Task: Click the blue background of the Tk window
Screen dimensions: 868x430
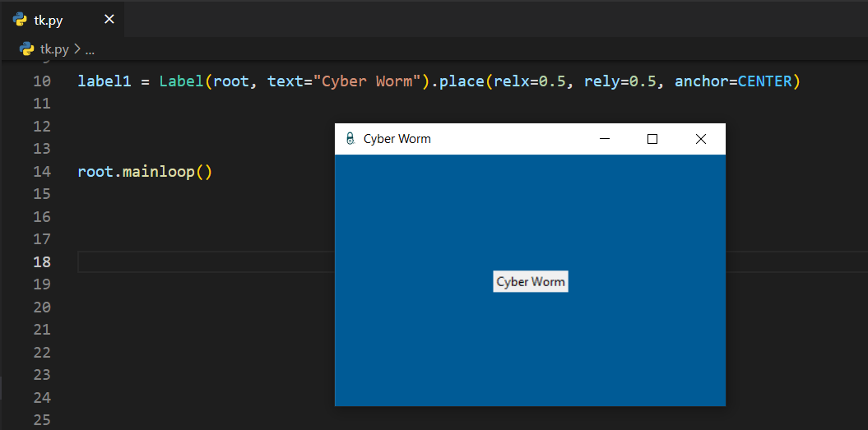Action: pyautogui.click(x=428, y=345)
